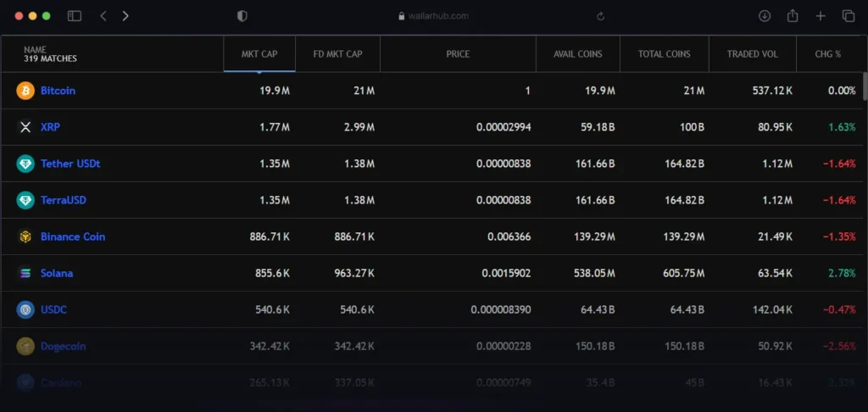Click the Tether USDt logo icon
This screenshot has height=412, width=868.
coord(25,164)
